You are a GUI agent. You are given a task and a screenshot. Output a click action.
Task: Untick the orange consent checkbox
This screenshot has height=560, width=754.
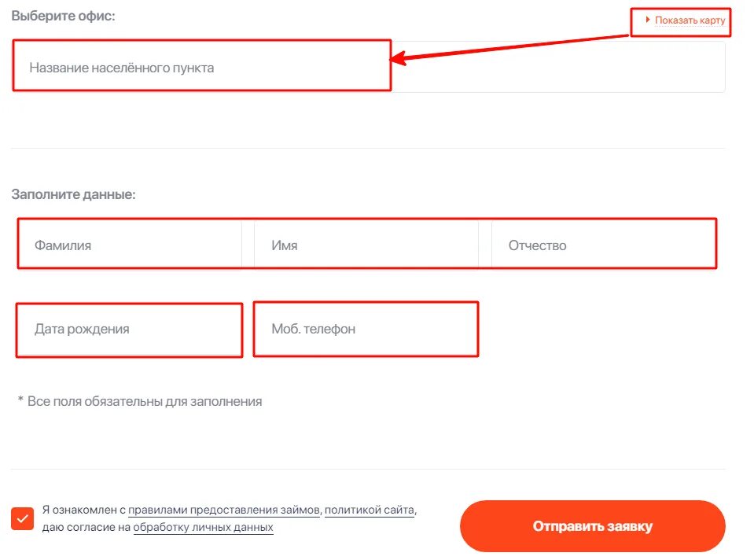(x=22, y=518)
